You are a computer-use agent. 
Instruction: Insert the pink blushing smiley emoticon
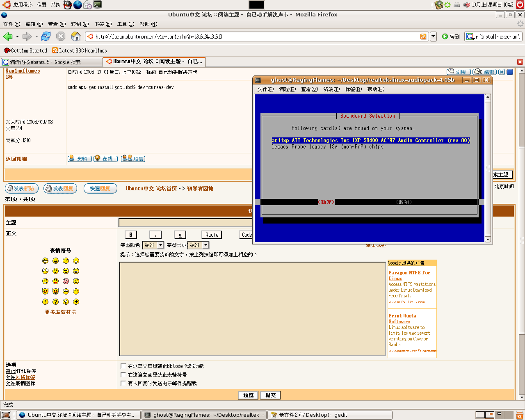click(x=66, y=281)
